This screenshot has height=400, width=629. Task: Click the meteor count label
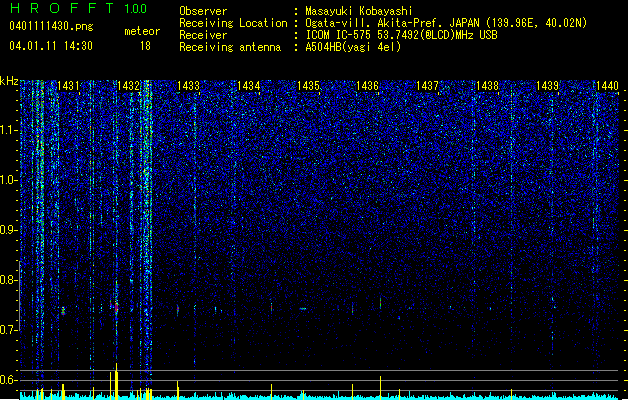(x=142, y=31)
